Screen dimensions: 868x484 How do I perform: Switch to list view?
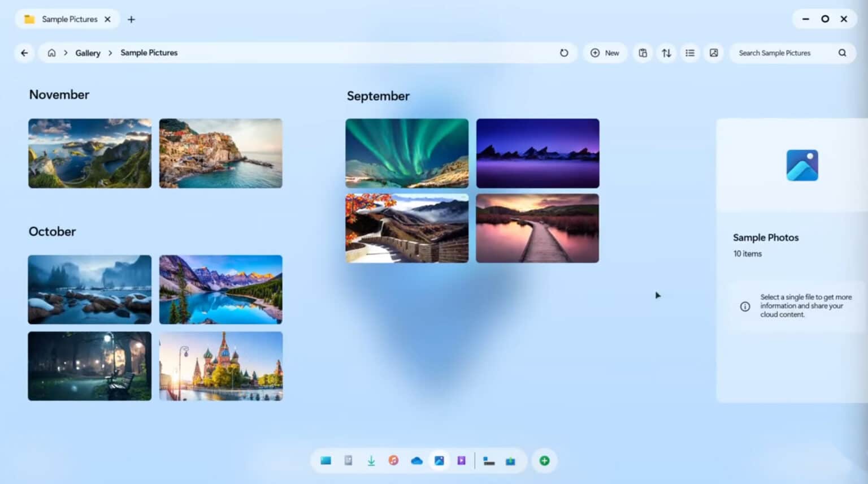coord(690,53)
